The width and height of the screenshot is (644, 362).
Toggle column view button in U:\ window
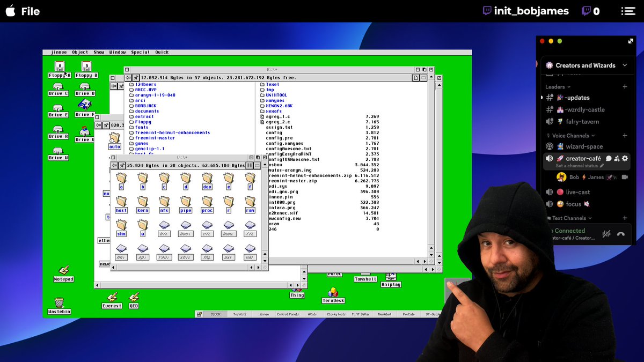pos(250,166)
